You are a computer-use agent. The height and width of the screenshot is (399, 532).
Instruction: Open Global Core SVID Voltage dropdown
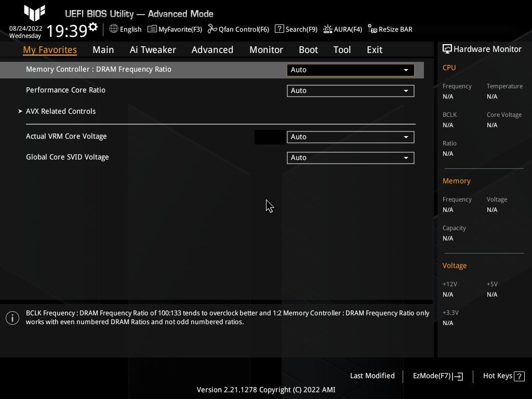(x=351, y=157)
